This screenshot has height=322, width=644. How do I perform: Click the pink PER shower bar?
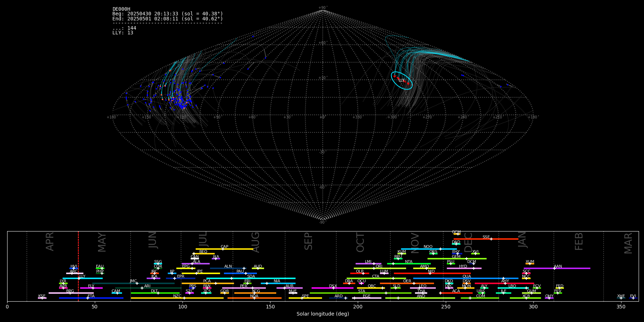244,288
